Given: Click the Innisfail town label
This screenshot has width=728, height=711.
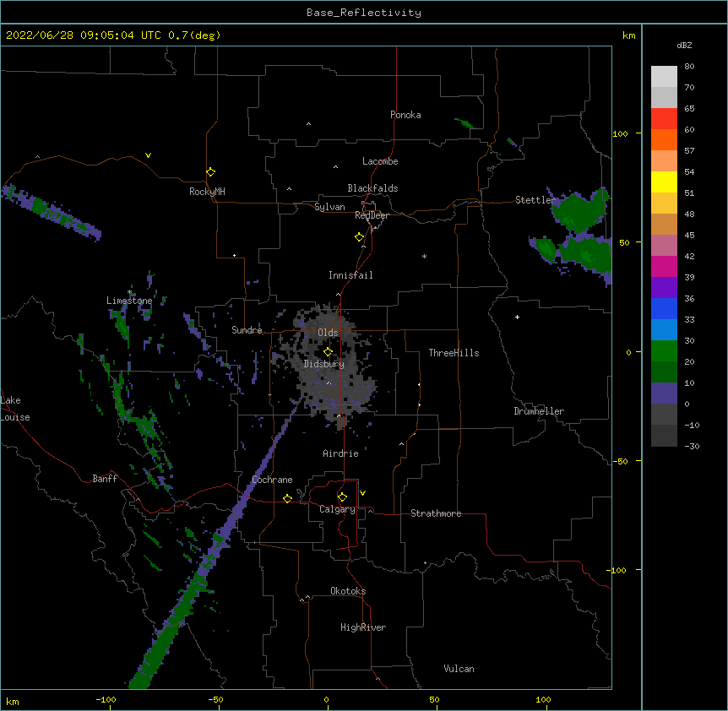Looking at the screenshot, I should tap(350, 275).
